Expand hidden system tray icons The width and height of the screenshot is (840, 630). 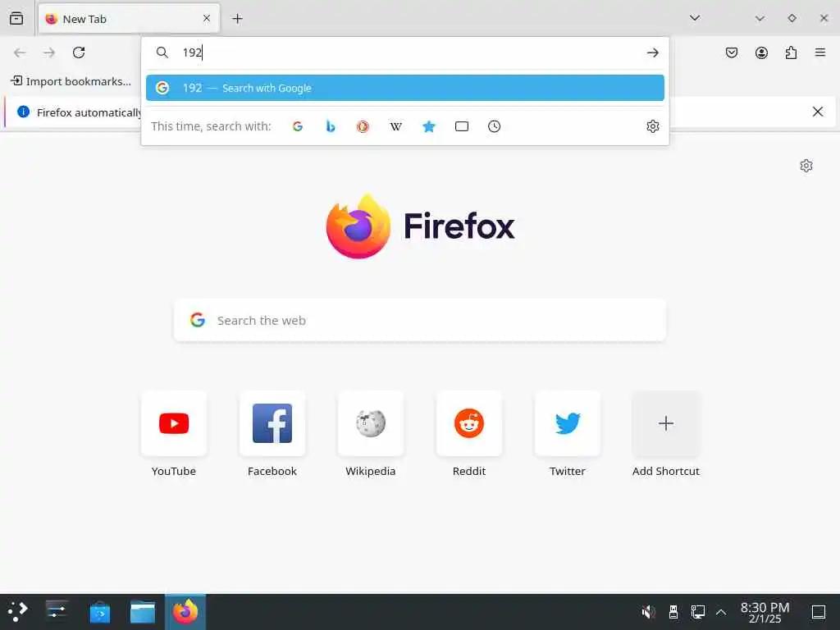pos(721,612)
